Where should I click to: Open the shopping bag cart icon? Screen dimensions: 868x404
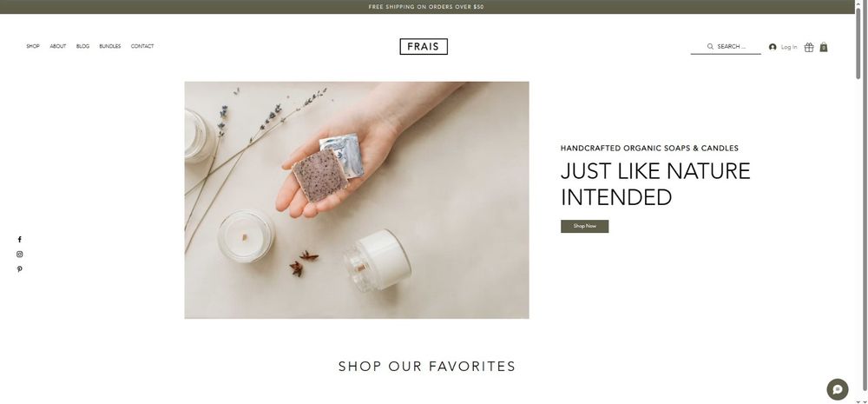(x=824, y=47)
